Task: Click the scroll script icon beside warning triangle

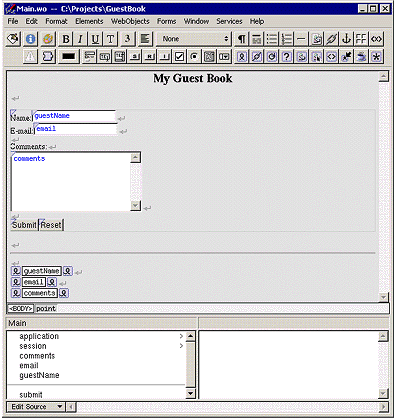Action: pos(48,57)
